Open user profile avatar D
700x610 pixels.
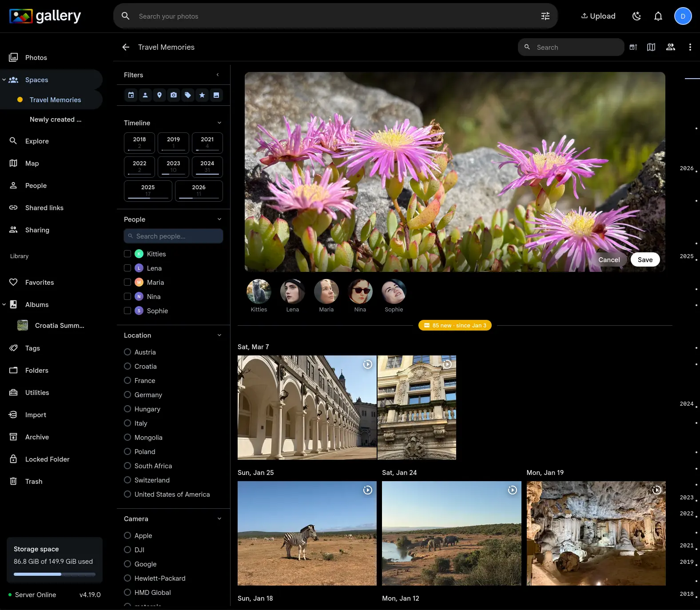click(683, 16)
